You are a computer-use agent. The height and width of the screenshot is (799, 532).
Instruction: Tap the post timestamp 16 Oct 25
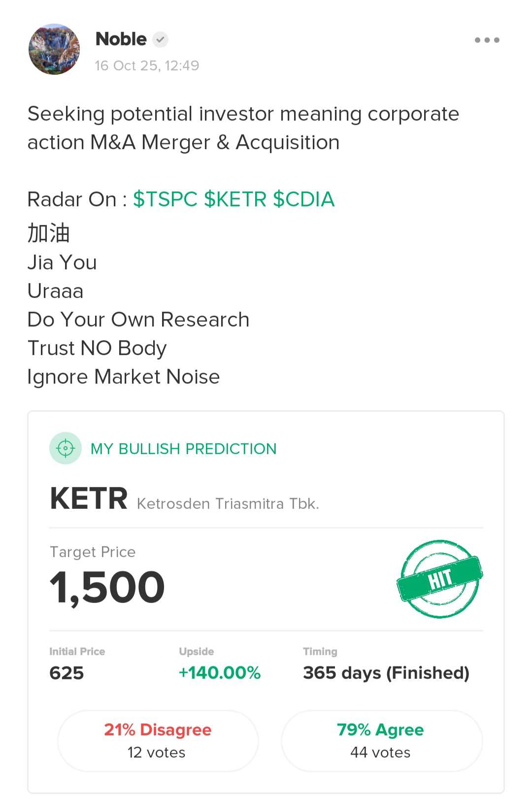point(147,66)
